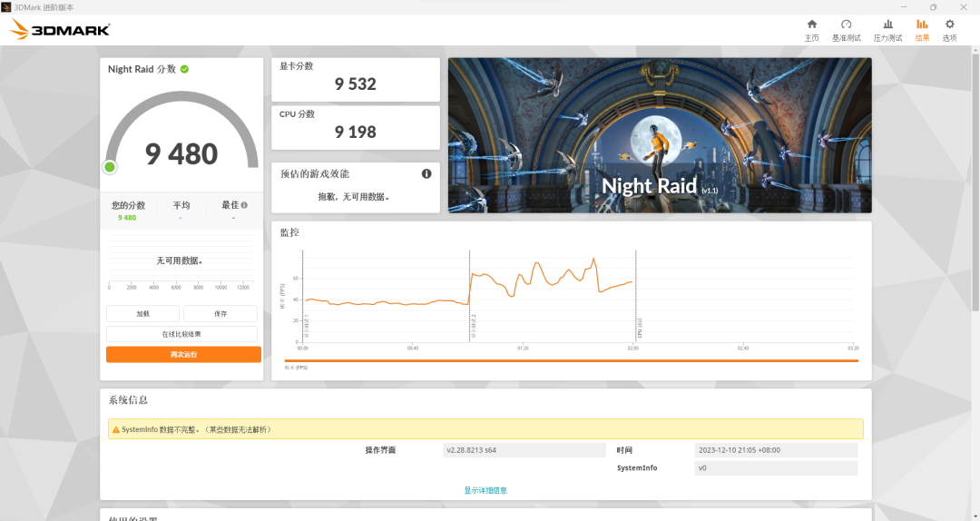
Task: Click the green dot on the score gauge
Action: 110,167
